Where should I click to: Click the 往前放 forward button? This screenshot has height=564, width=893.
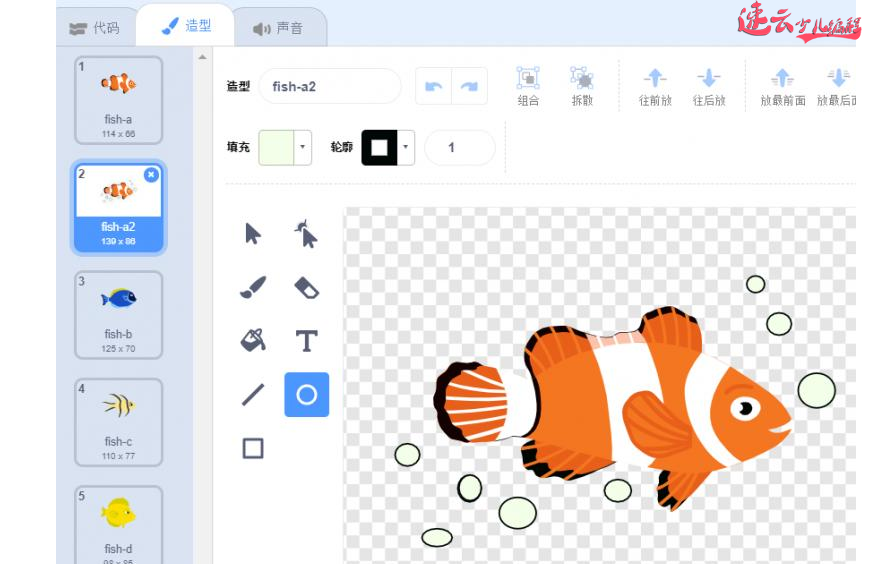coord(654,86)
